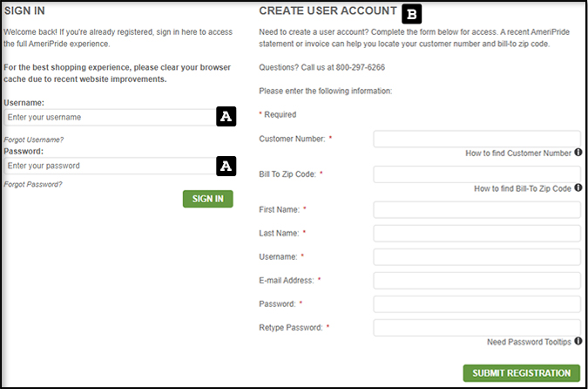The width and height of the screenshot is (588, 389).
Task: Focus the sign-in Password field
Action: (x=109, y=166)
